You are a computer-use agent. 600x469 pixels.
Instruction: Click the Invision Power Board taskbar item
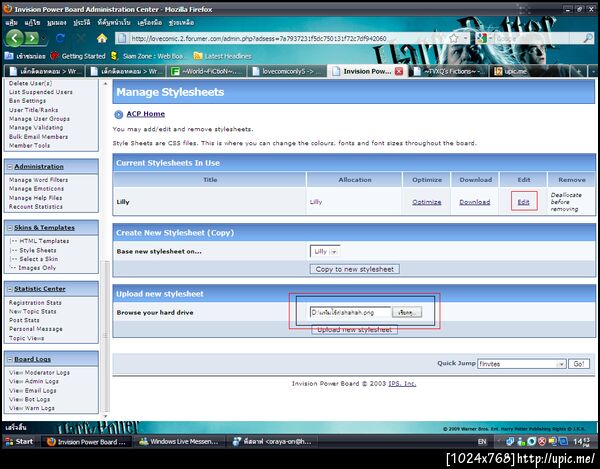(x=86, y=441)
